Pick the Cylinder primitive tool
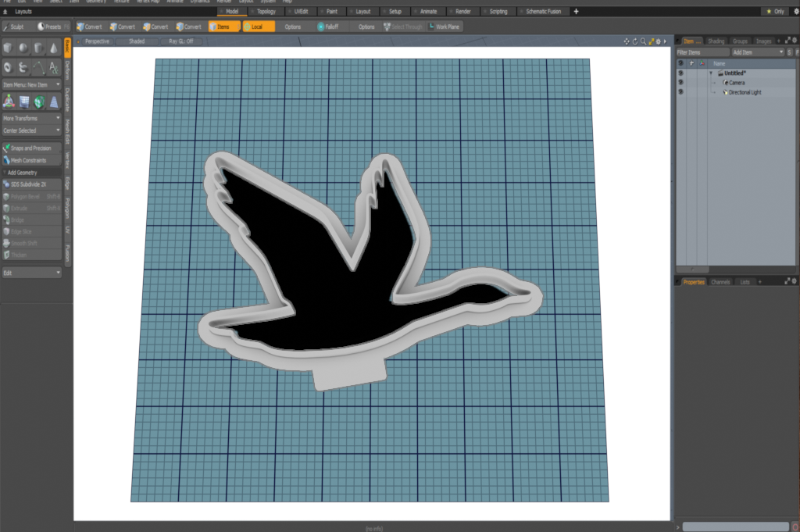The image size is (800, 532). coord(38,49)
